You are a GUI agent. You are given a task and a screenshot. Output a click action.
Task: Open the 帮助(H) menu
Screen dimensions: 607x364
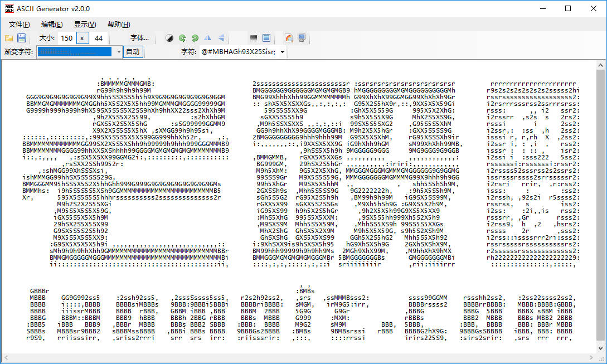pos(119,25)
